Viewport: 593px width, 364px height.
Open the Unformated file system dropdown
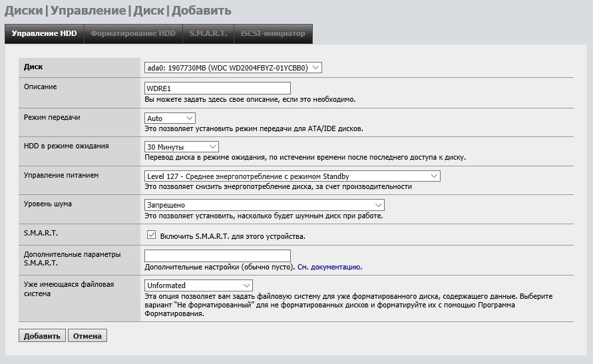pos(198,285)
